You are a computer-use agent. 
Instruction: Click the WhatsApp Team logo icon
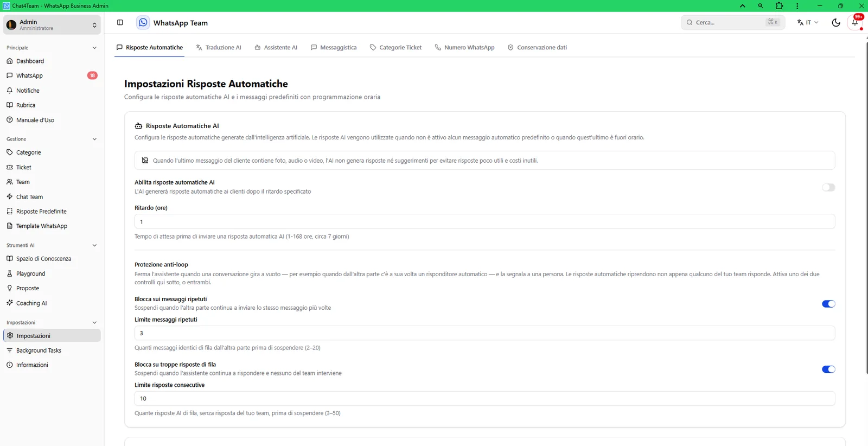click(143, 22)
